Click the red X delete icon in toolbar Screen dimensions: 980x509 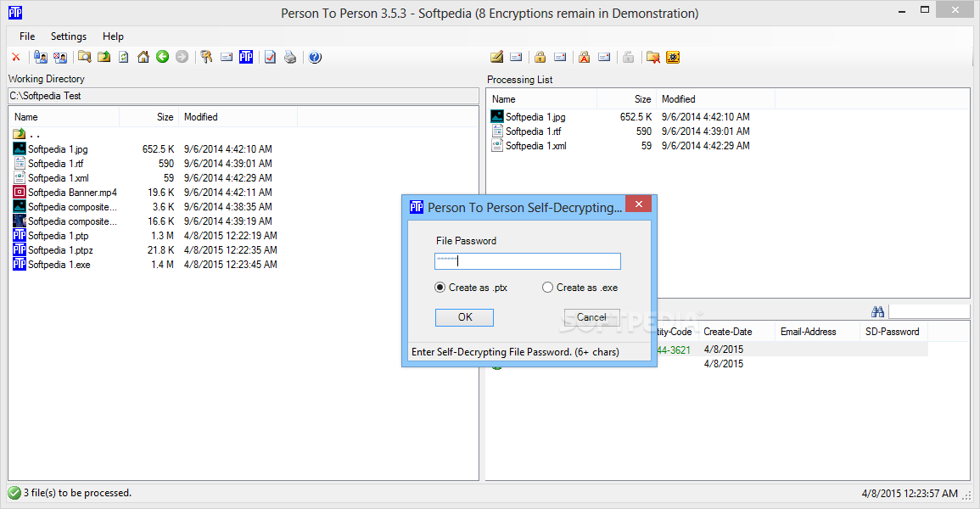(x=16, y=58)
